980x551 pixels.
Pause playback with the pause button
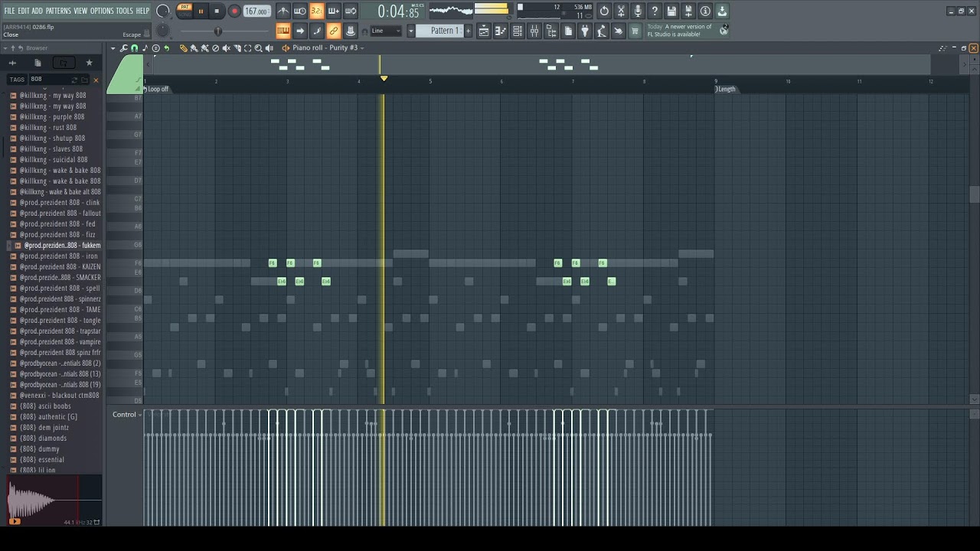pos(201,11)
